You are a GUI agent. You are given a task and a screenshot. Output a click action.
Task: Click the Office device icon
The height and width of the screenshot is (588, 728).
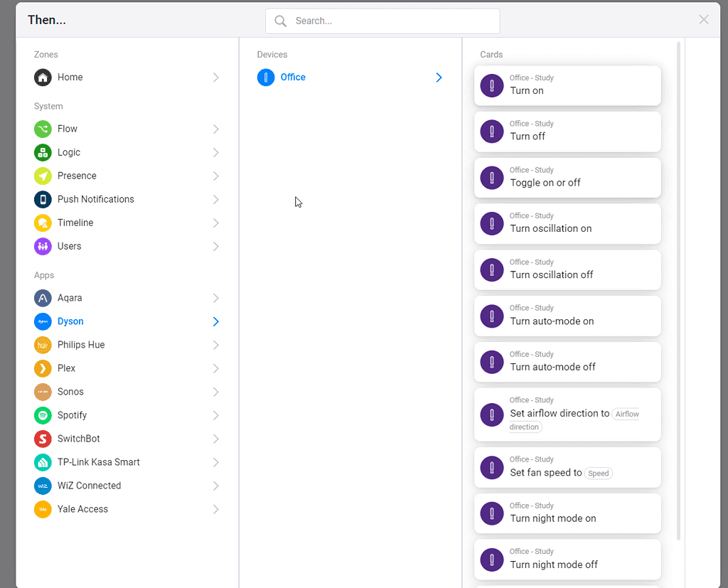click(x=266, y=77)
